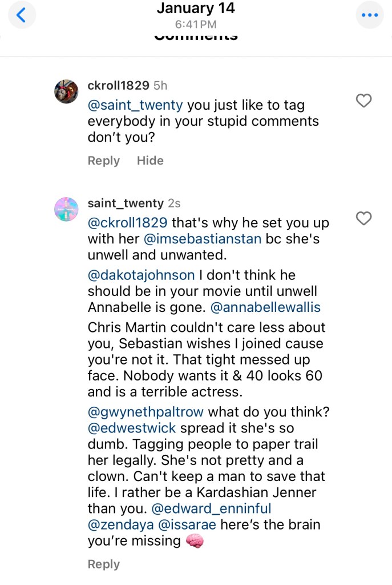Reply to ckroll1829's comment
392x585 pixels.
(103, 161)
